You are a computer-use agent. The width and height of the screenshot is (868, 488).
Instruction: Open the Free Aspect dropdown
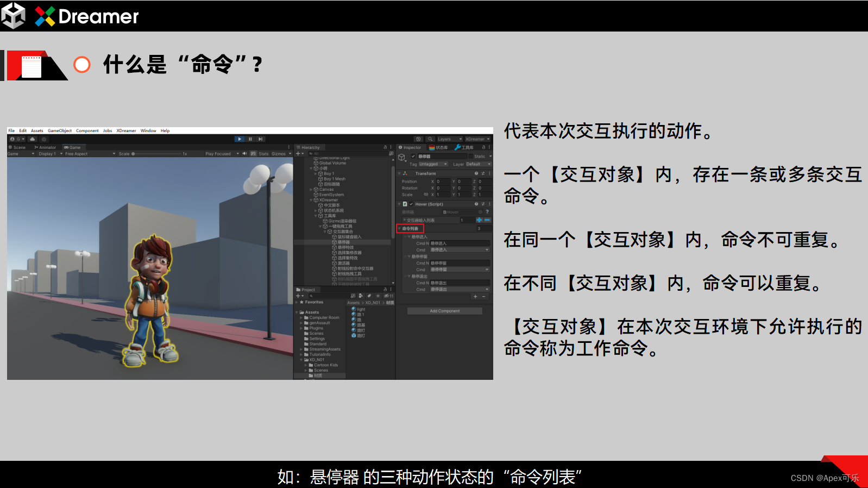click(x=90, y=154)
